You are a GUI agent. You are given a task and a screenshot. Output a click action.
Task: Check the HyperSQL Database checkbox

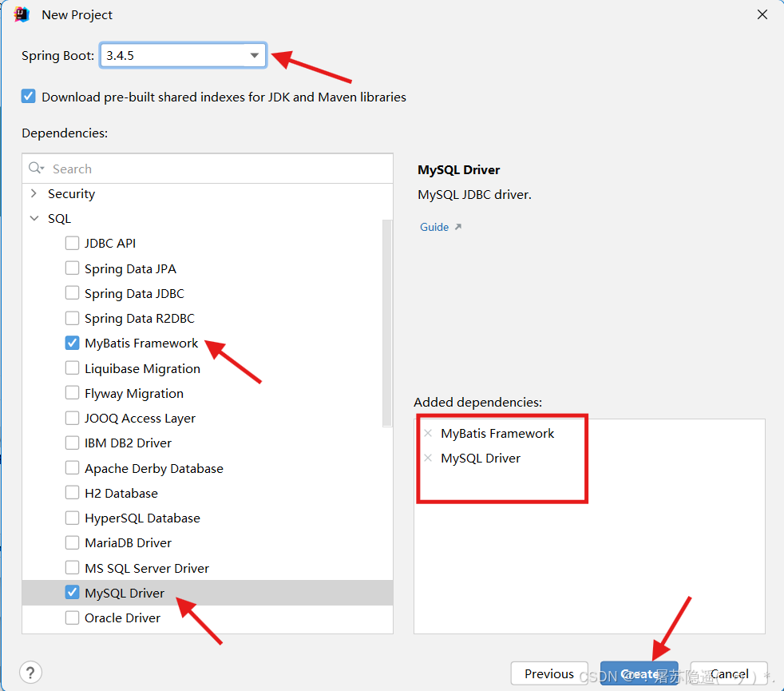72,518
